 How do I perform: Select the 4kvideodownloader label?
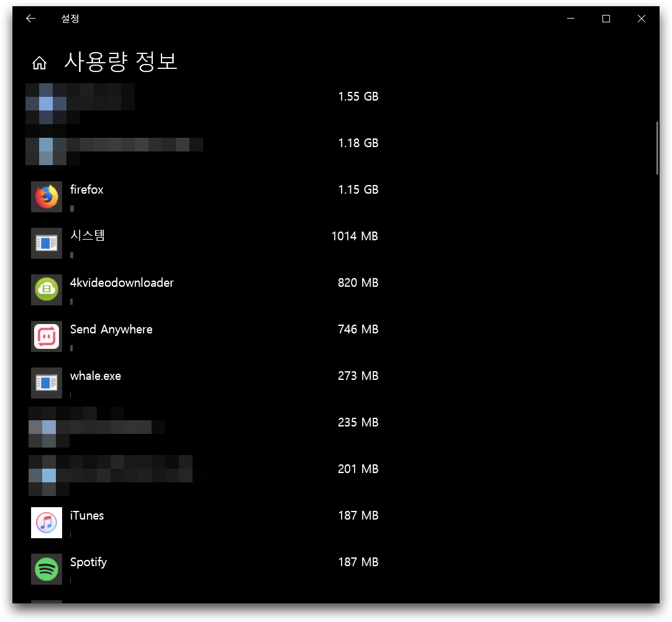[122, 282]
